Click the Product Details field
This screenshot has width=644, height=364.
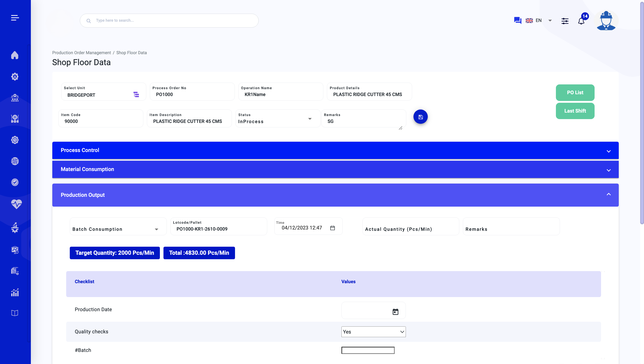click(369, 92)
